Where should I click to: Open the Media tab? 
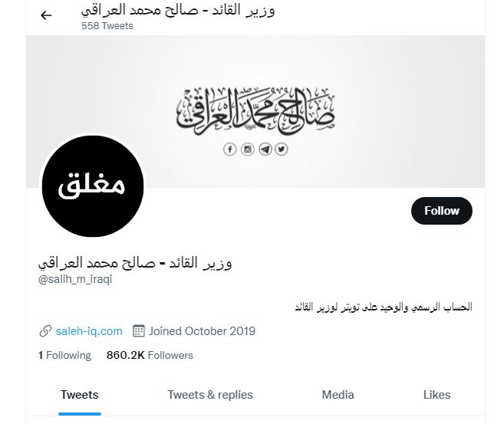coord(338,395)
